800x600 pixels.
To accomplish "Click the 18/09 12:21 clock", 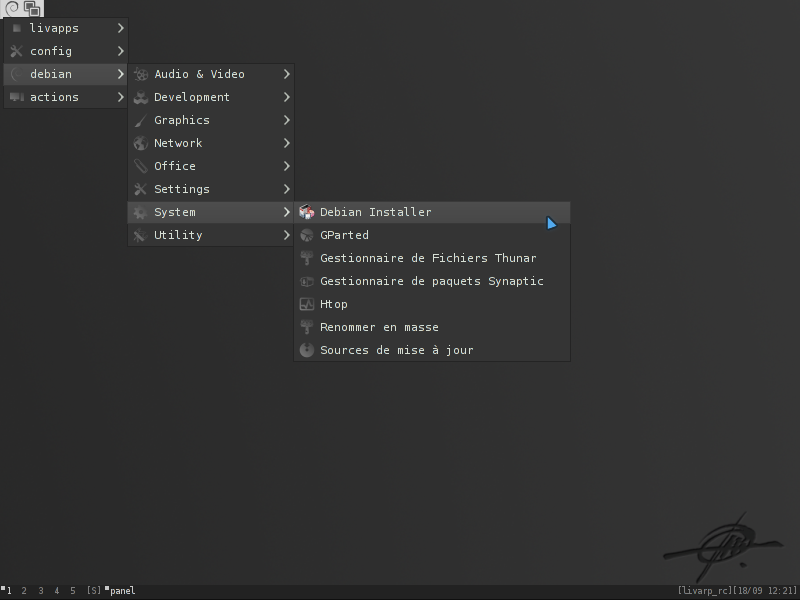I will pos(765,591).
